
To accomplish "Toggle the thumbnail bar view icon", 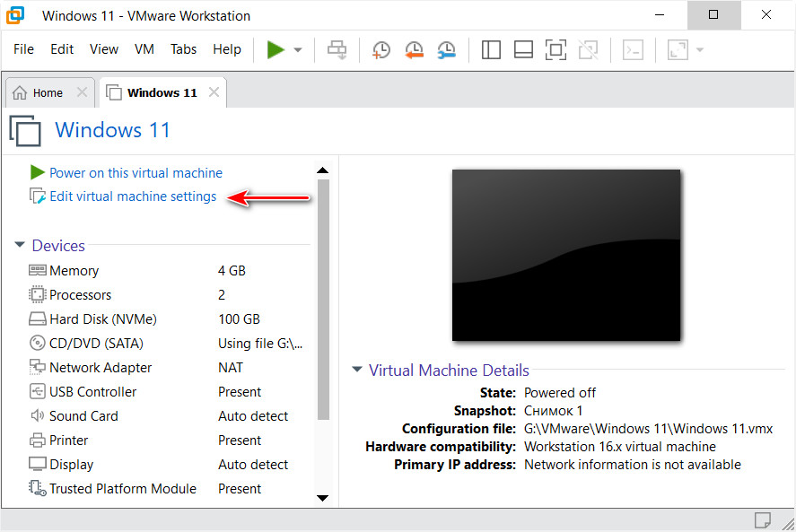I will [x=523, y=49].
